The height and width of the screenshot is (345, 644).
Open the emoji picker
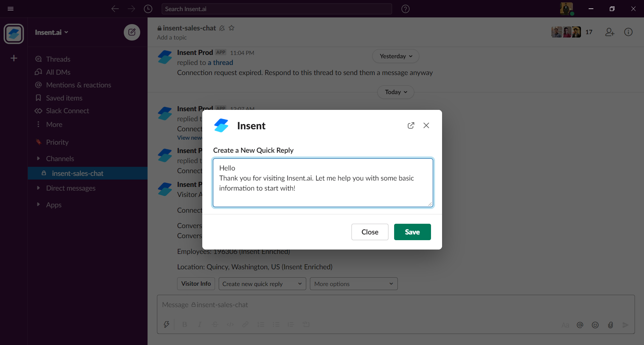pyautogui.click(x=595, y=325)
